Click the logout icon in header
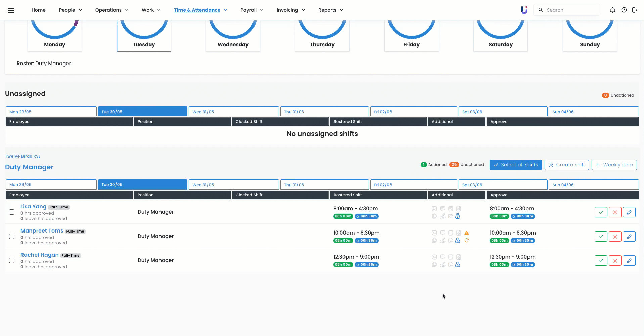 point(635,10)
